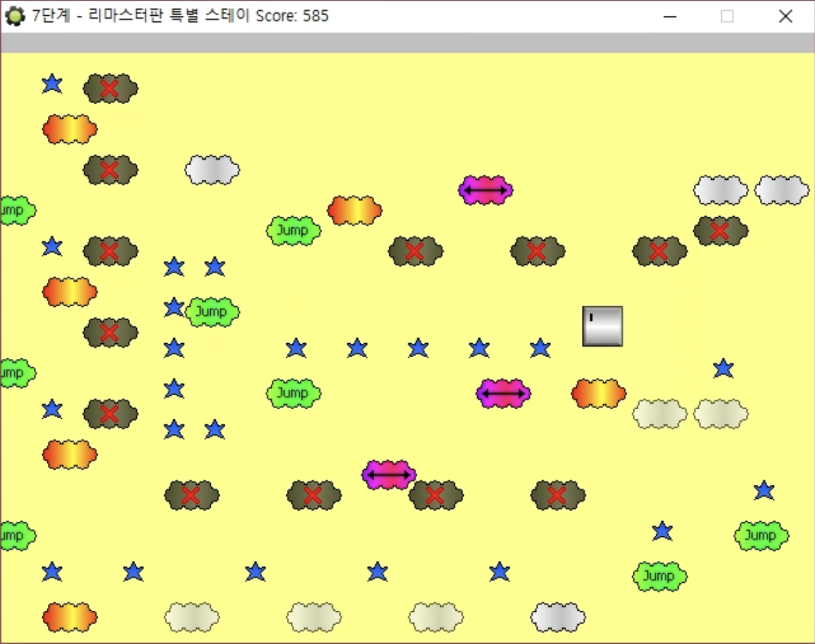Close the game window
The height and width of the screenshot is (644, 815).
785,16
